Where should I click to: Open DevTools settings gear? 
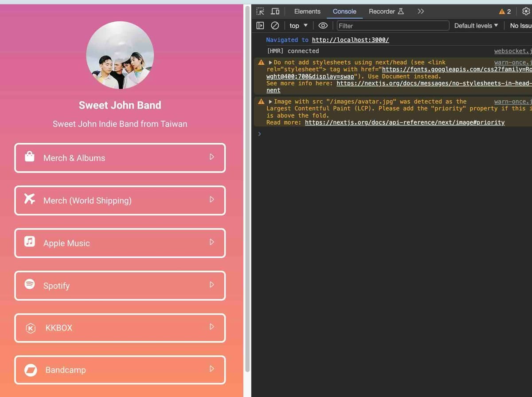(526, 12)
